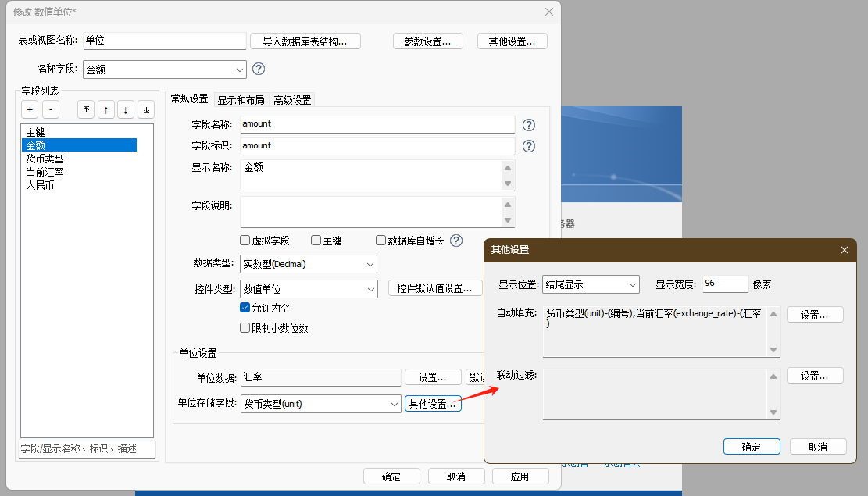Screen dimensions: 868x496
Task: Uncheck the 允许为空 checkbox
Action: [x=245, y=308]
